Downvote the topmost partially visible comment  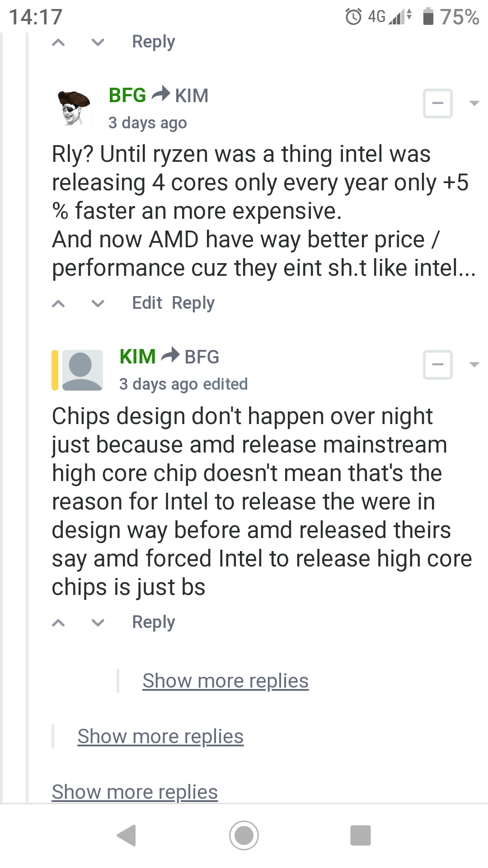[98, 43]
